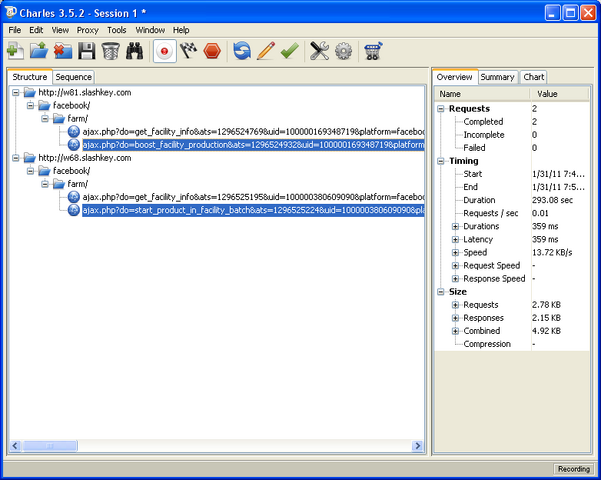
Task: Select the Chart tab
Action: click(x=534, y=77)
